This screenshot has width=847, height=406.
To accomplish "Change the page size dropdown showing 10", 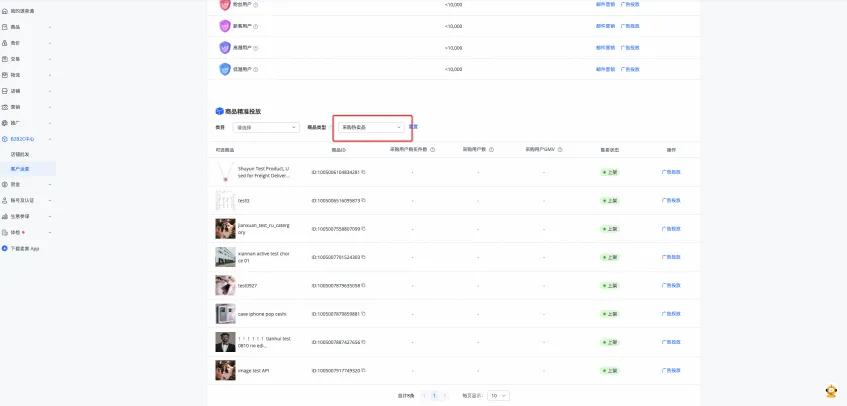I will coord(498,396).
